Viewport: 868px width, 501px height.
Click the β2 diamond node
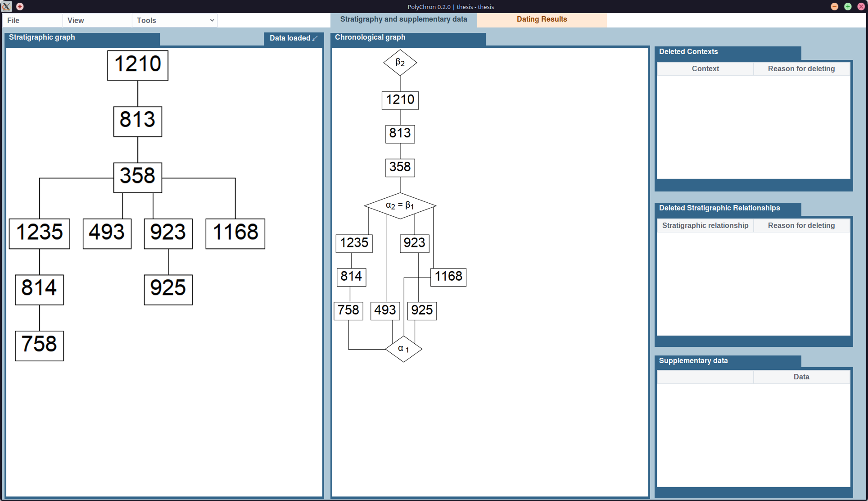point(400,63)
